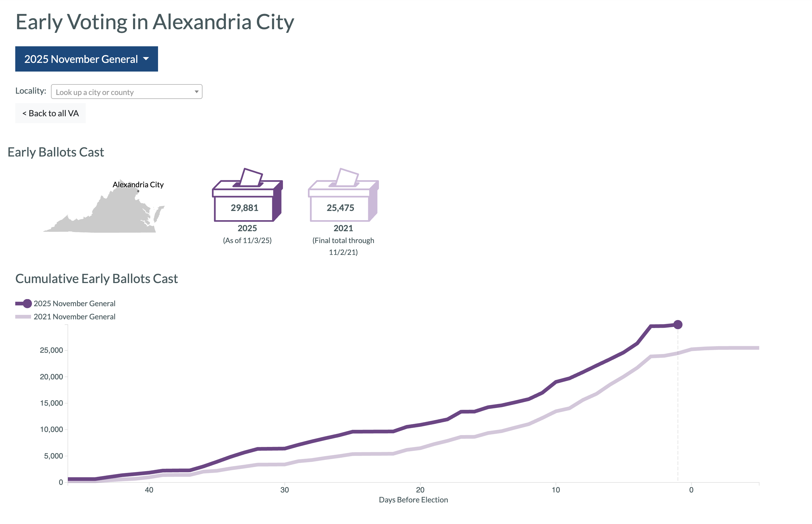Image resolution: width=812 pixels, height=524 pixels.
Task: Click the 25,475 ballot count figure
Action: (x=340, y=208)
